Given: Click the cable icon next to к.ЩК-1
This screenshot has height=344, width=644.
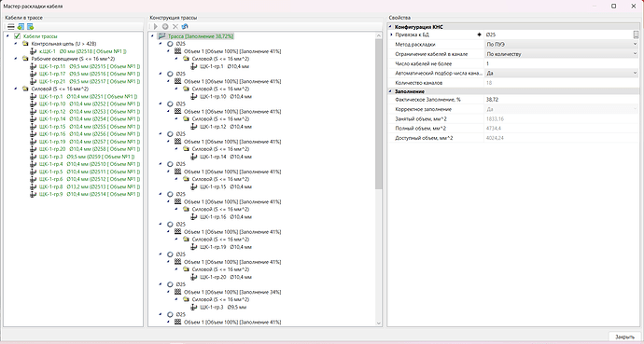Looking at the screenshot, I should [x=34, y=51].
